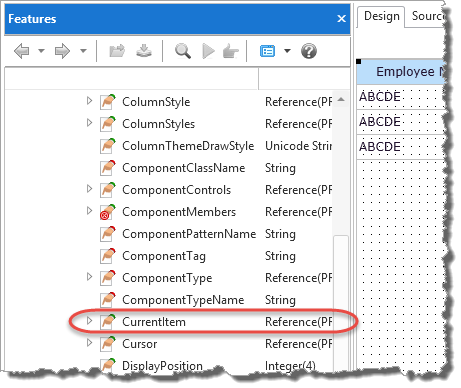Click the open folder arrow toolbar icon
461x388 pixels.
(x=117, y=51)
